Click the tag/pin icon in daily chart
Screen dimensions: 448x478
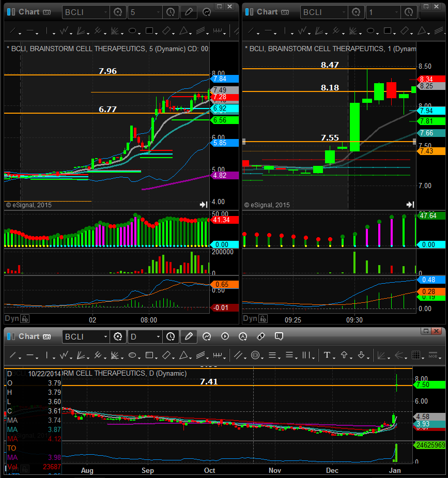point(261,336)
